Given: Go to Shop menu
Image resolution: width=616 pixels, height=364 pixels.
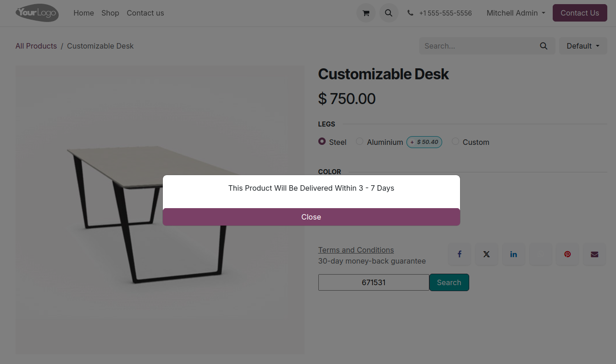Looking at the screenshot, I should pyautogui.click(x=110, y=13).
